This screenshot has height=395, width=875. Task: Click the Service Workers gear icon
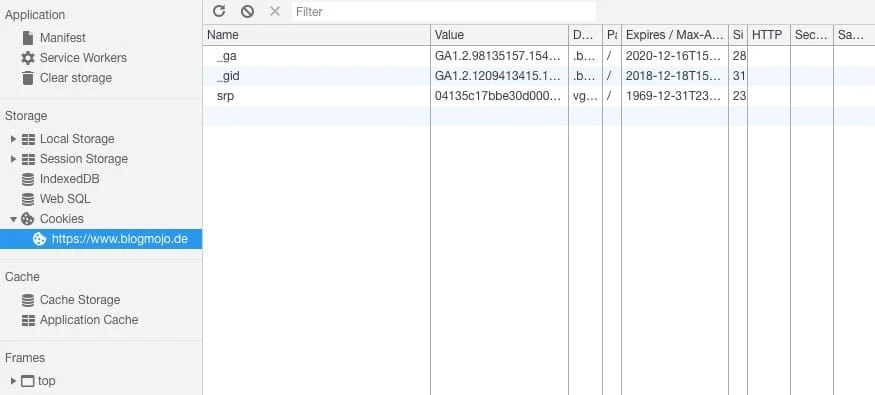[27, 58]
